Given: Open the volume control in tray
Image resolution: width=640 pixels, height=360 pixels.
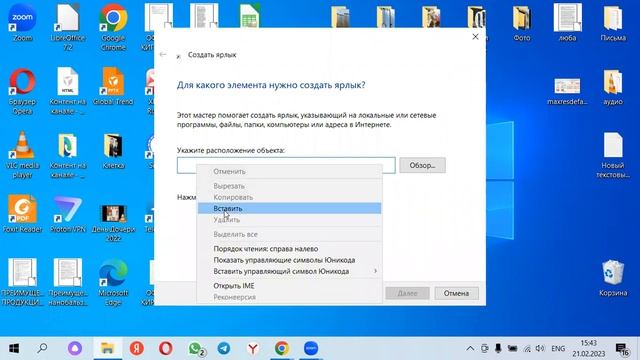Looking at the screenshot, I should pos(540,349).
